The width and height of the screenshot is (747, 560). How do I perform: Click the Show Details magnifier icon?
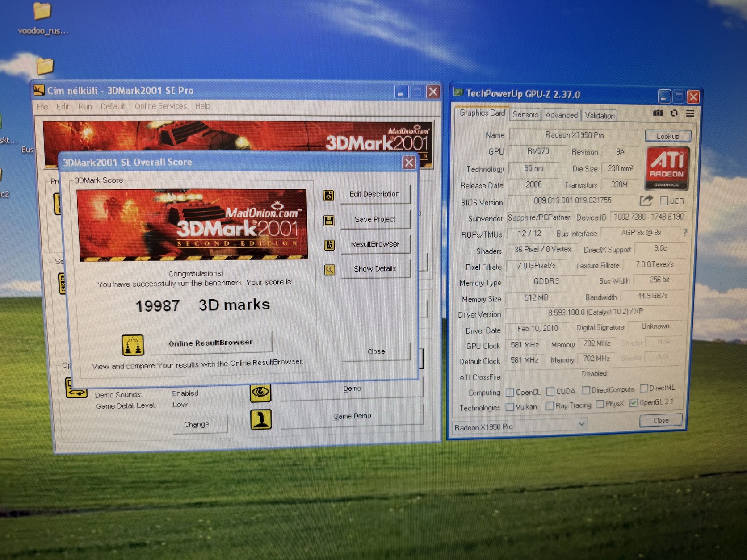(x=330, y=270)
